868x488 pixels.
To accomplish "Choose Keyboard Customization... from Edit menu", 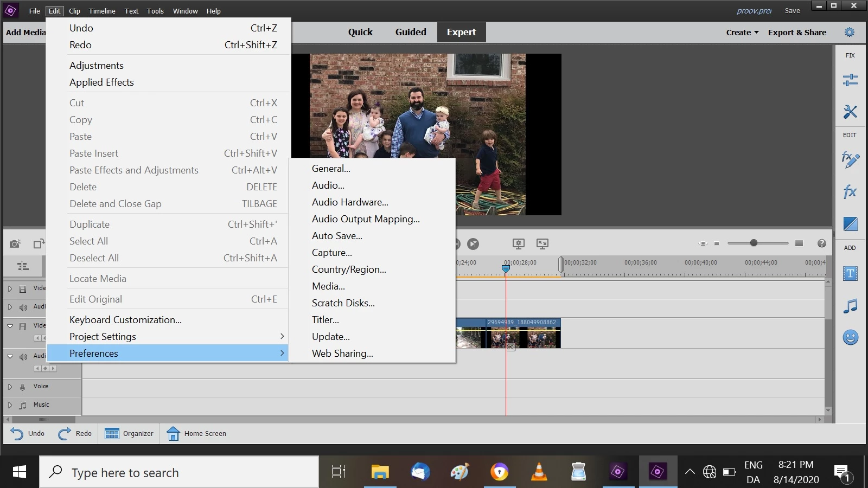I will pyautogui.click(x=168, y=320).
